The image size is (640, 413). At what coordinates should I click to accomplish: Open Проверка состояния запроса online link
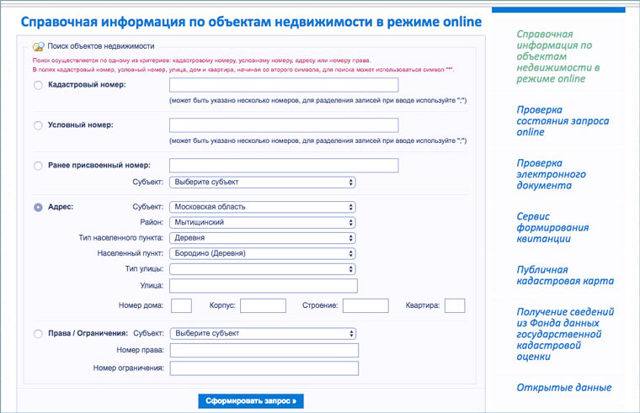(x=562, y=121)
